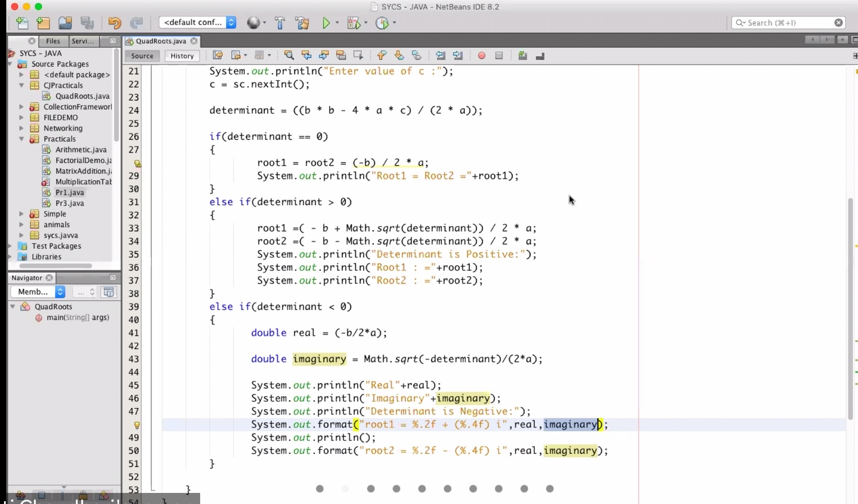Screen dimensions: 858x504
Task: Collapse the Practicals package node
Action: (x=21, y=139)
